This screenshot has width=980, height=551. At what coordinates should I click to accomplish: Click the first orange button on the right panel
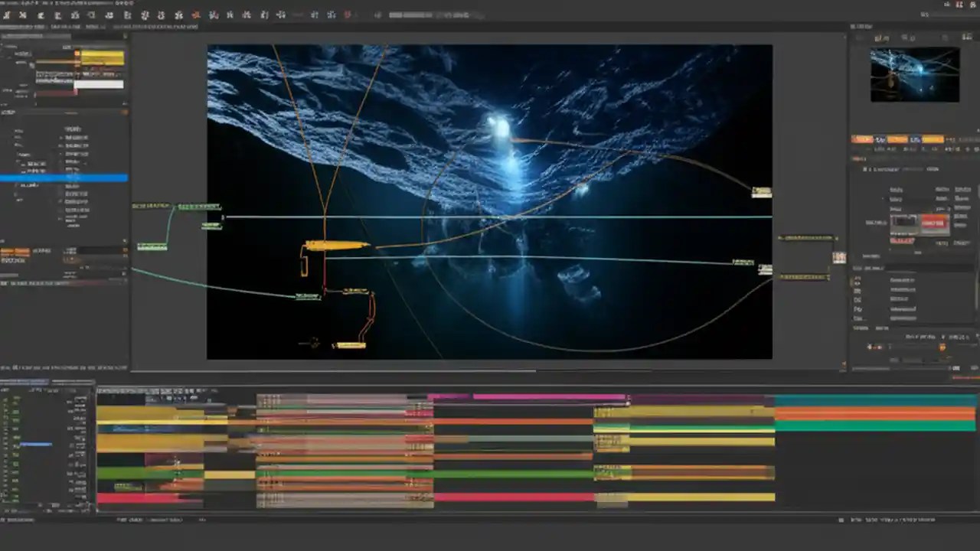[864, 139]
